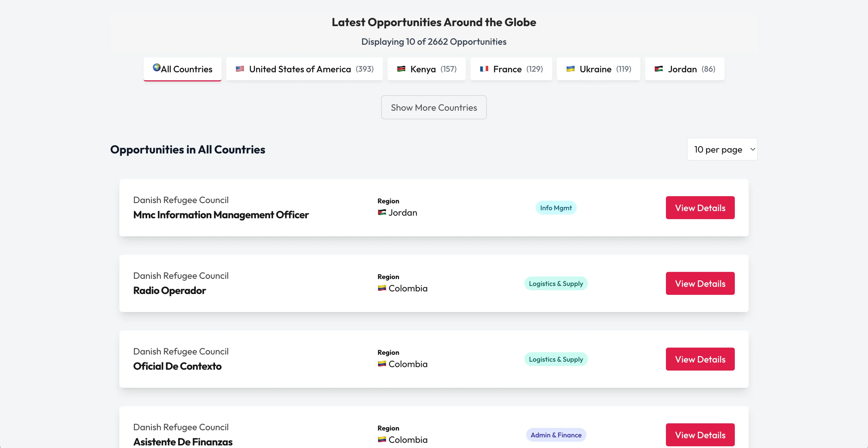The height and width of the screenshot is (448, 868).
Task: Click the Kenya flag icon
Action: (401, 69)
